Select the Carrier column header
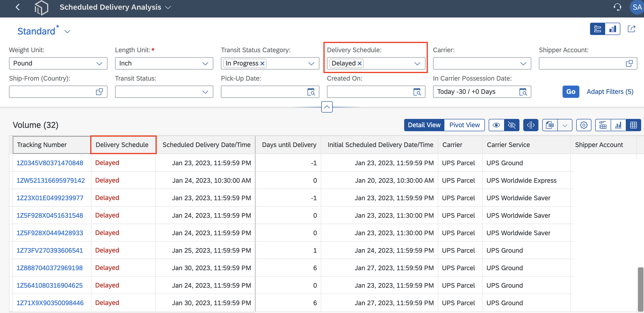644x313 pixels. [x=460, y=145]
